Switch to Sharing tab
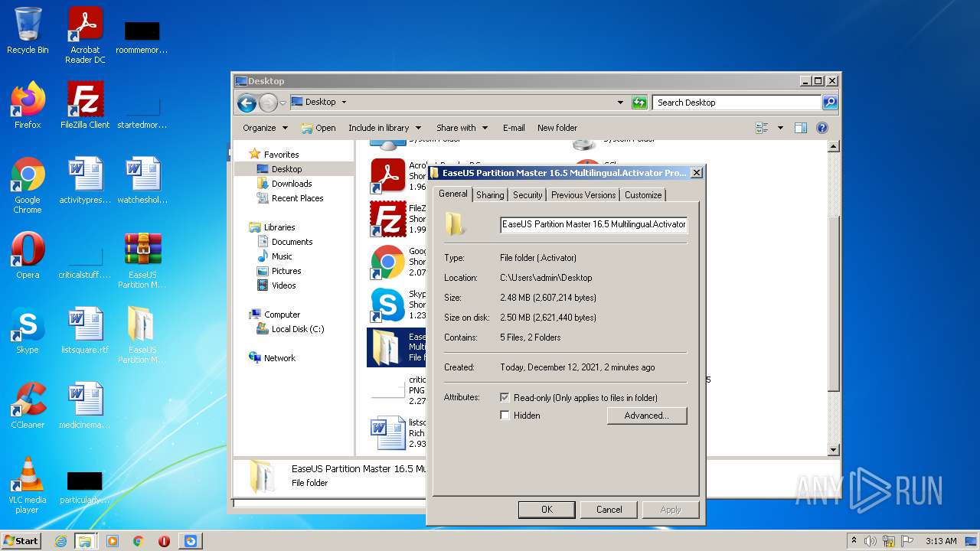This screenshot has width=980, height=551. pyautogui.click(x=490, y=195)
